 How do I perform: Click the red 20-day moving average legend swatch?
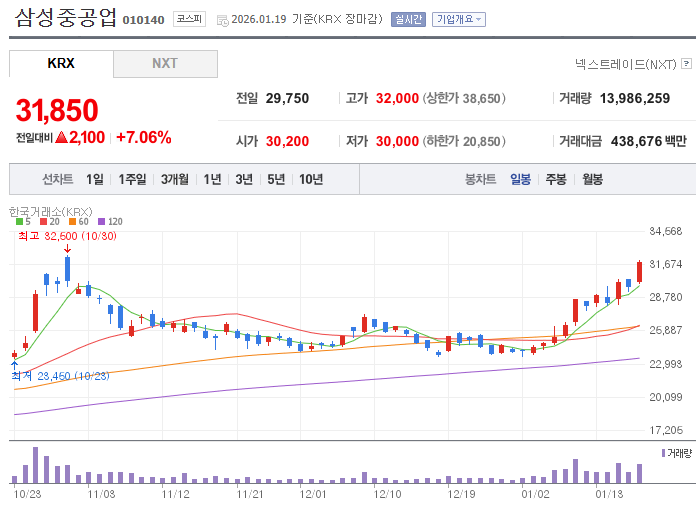[x=43, y=221]
